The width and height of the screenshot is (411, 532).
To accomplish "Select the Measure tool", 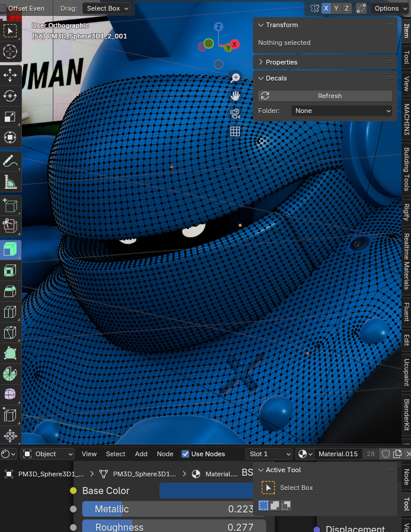I will point(10,182).
